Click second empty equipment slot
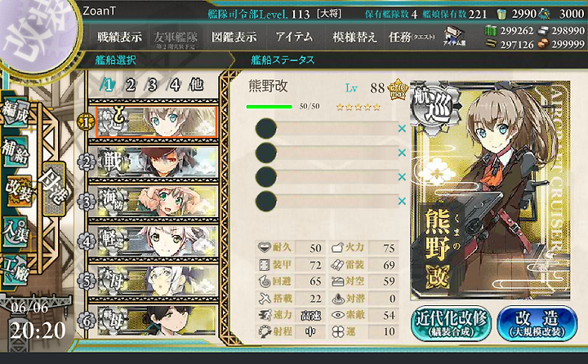 [327, 153]
